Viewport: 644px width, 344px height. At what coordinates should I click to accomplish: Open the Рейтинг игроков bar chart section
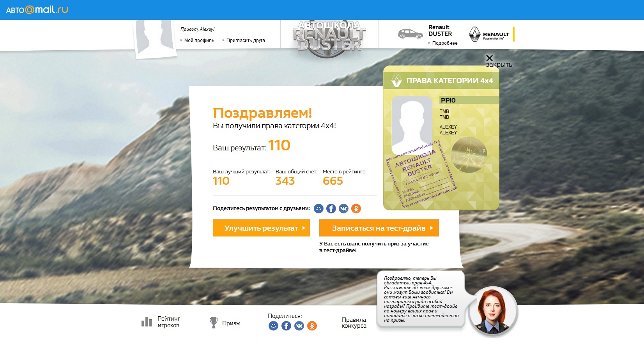(x=161, y=322)
